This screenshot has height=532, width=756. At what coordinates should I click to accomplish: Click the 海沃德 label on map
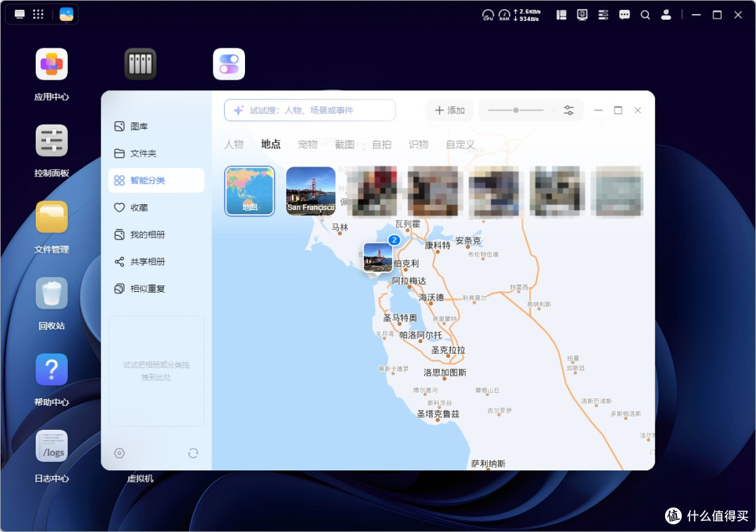[x=431, y=297]
